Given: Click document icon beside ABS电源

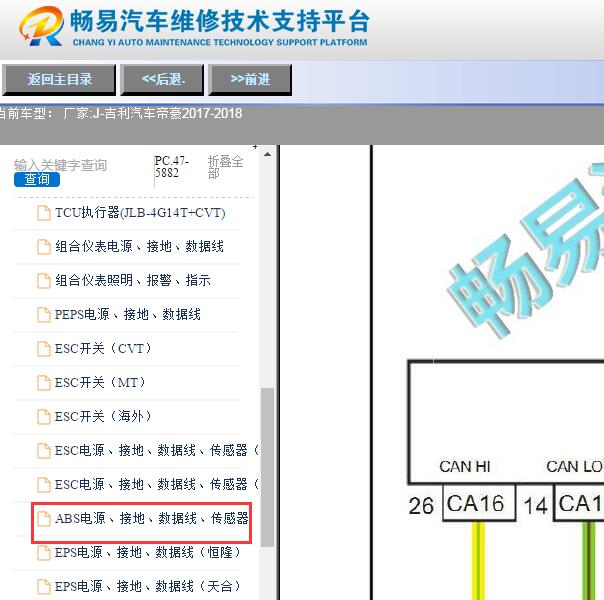Looking at the screenshot, I should coord(44,519).
